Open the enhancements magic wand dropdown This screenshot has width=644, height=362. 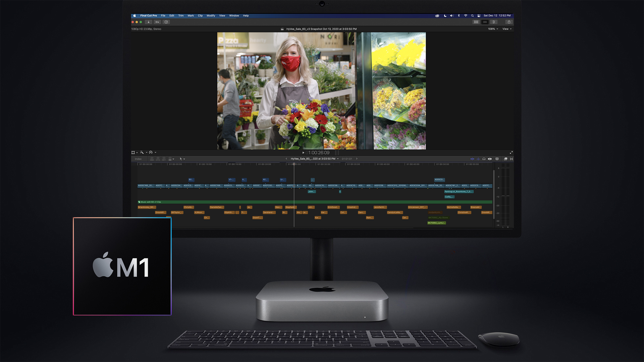[x=144, y=153]
